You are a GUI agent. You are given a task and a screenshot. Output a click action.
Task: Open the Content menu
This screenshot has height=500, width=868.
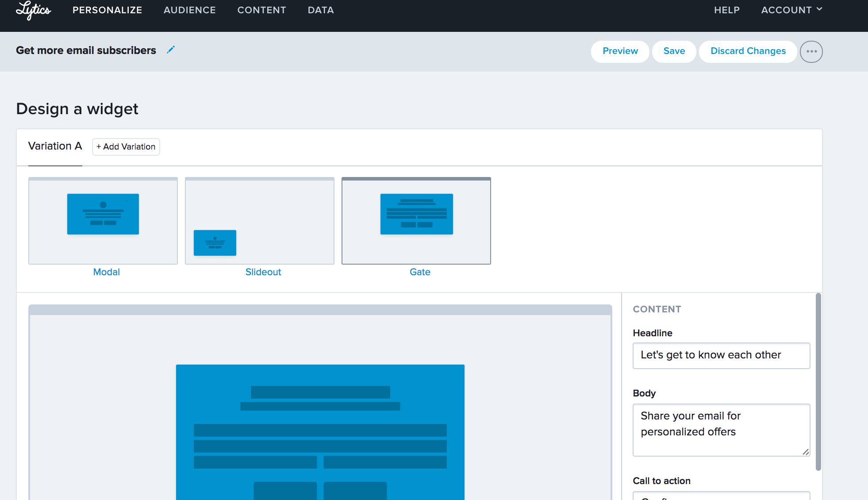[262, 10]
